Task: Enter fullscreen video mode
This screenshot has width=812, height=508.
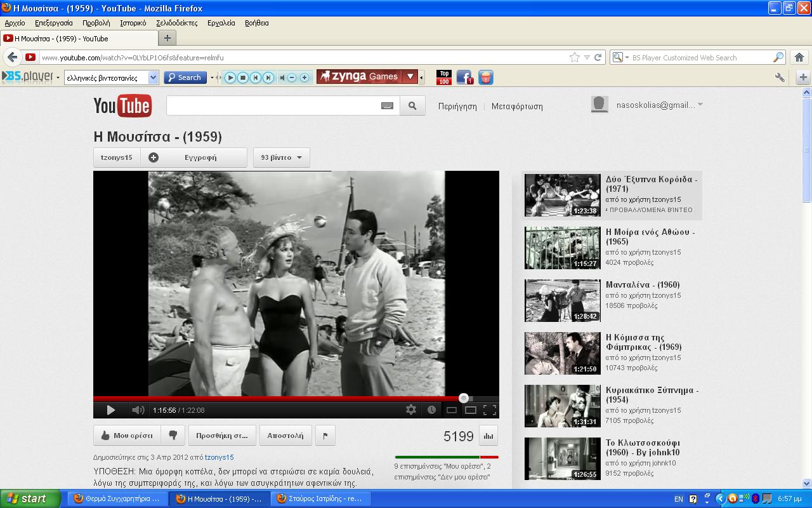Action: click(490, 410)
